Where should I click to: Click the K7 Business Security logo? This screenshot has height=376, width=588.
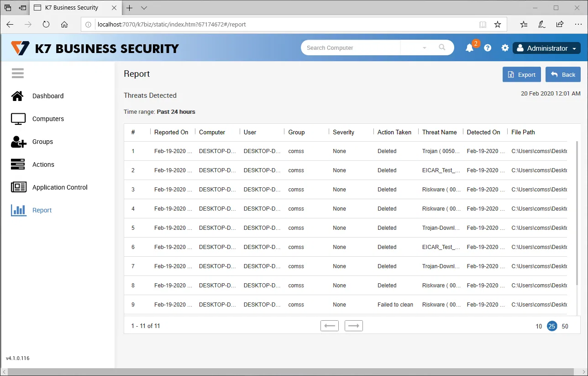pos(95,48)
